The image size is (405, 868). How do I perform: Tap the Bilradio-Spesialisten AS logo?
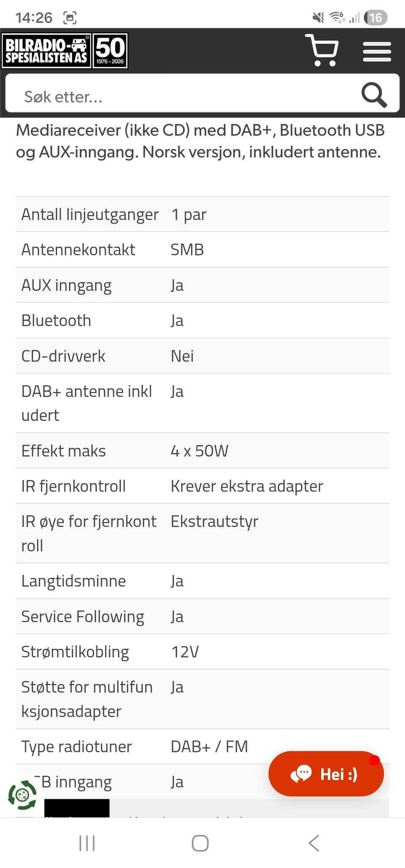[46, 51]
